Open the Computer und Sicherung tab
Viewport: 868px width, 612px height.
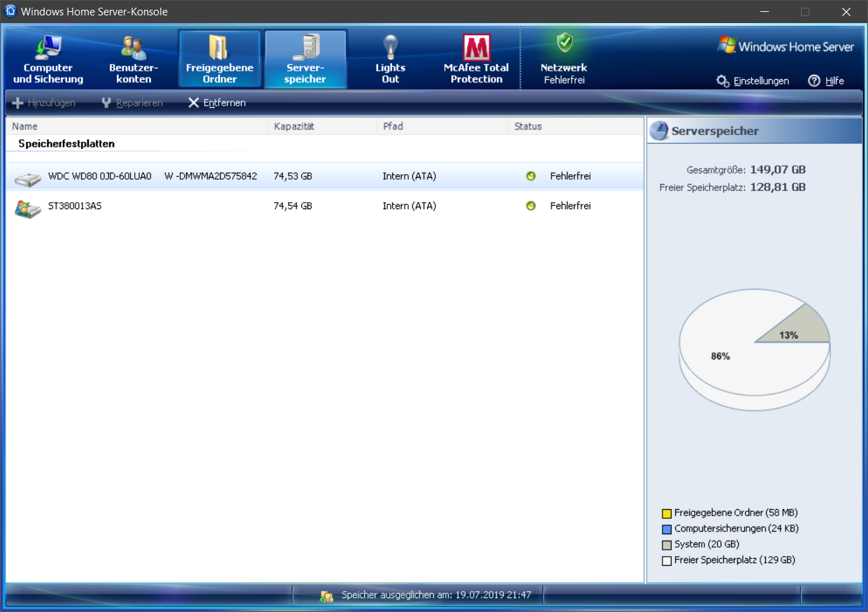coord(48,59)
